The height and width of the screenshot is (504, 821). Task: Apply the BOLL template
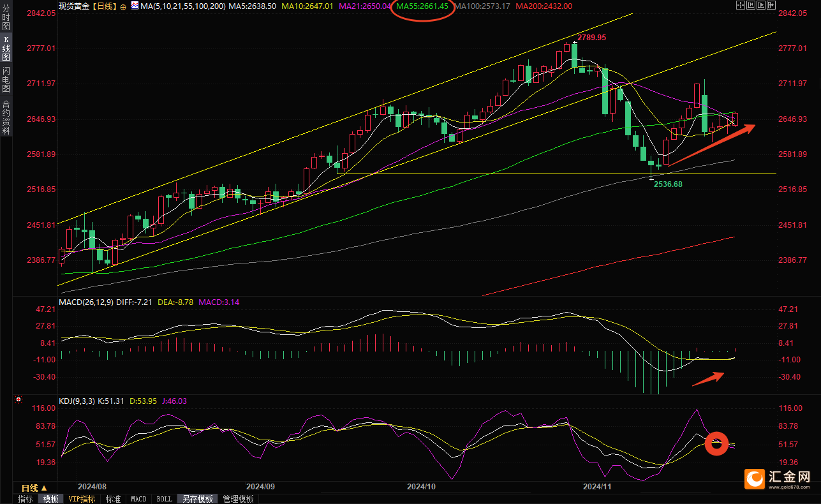click(x=165, y=499)
